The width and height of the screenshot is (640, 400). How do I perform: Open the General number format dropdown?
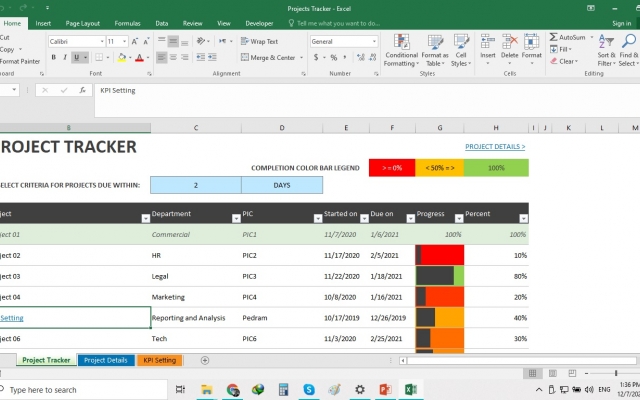[x=374, y=41]
